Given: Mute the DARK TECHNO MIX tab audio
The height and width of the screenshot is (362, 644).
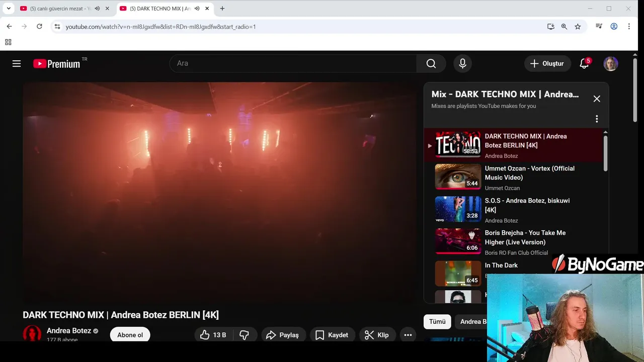Looking at the screenshot, I should tap(197, 9).
